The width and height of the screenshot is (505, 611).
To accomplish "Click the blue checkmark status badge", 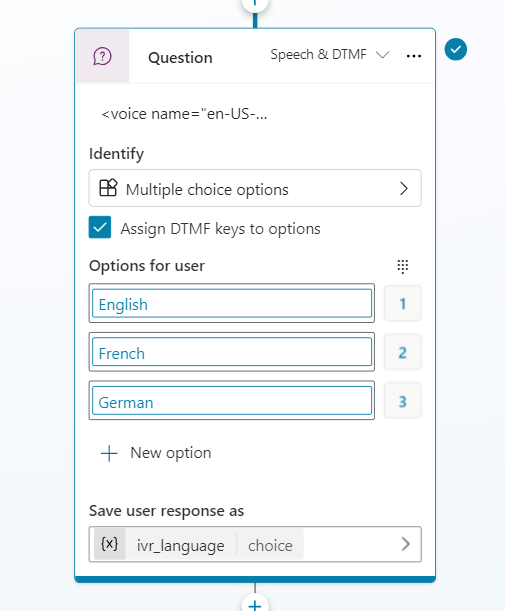I will pyautogui.click(x=456, y=49).
